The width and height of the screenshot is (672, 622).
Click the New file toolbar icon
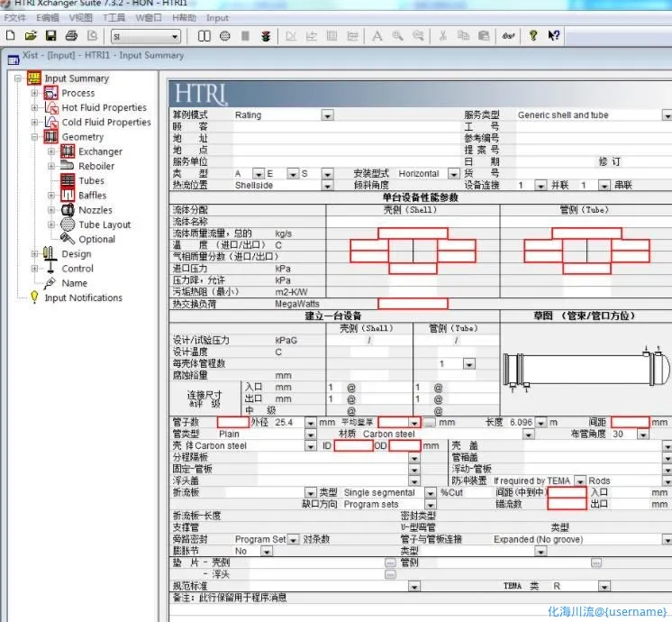point(11,35)
